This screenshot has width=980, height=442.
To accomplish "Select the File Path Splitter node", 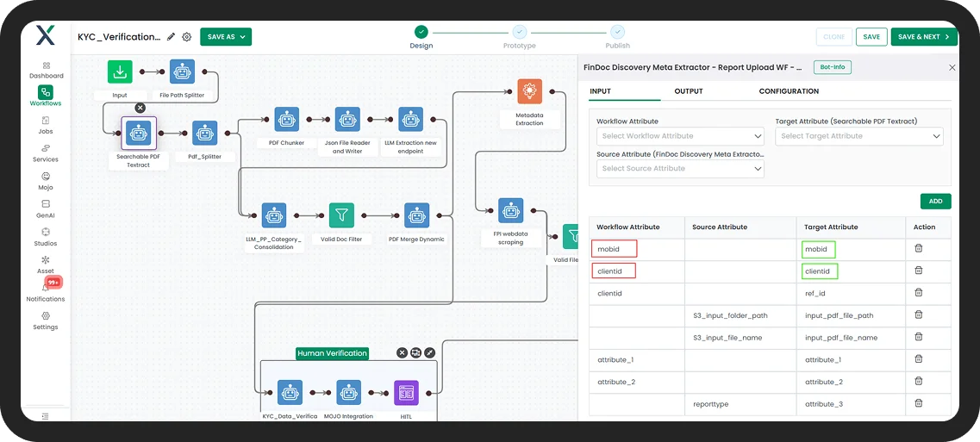I will pos(182,72).
